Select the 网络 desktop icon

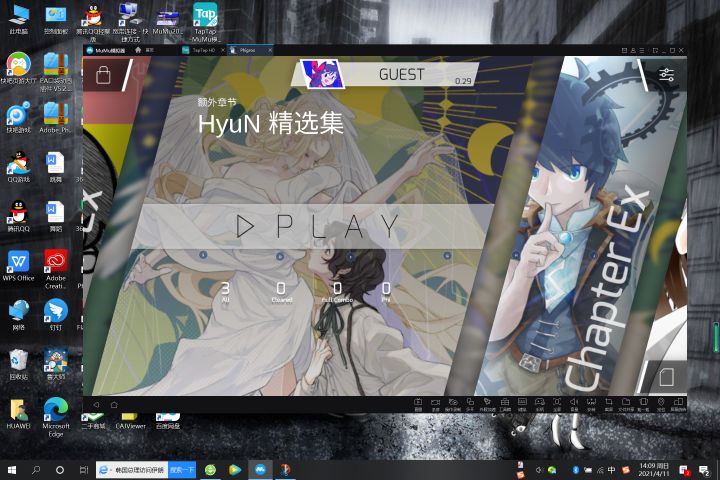pyautogui.click(x=18, y=315)
